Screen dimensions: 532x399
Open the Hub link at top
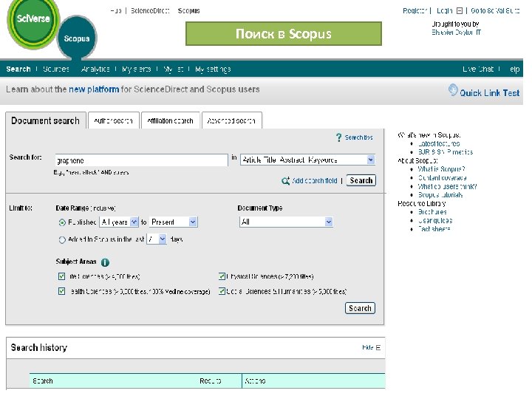(116, 11)
